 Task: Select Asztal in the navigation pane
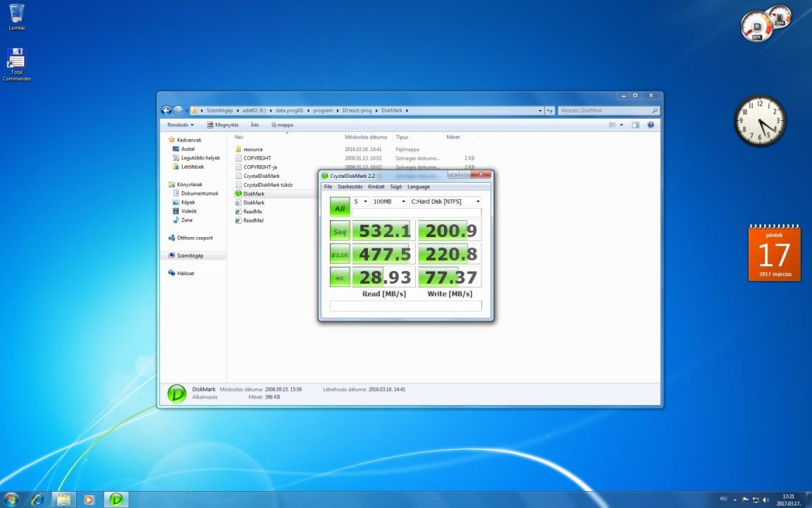(188, 149)
